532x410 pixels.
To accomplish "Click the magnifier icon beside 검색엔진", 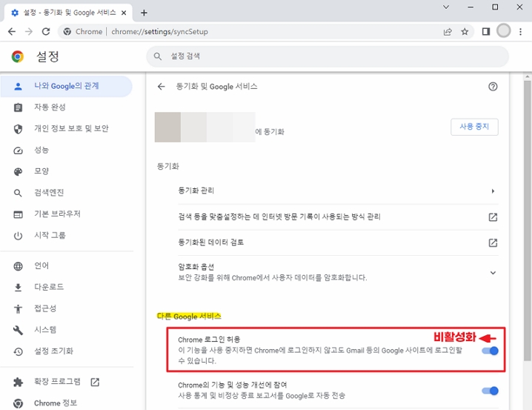I will pos(18,193).
